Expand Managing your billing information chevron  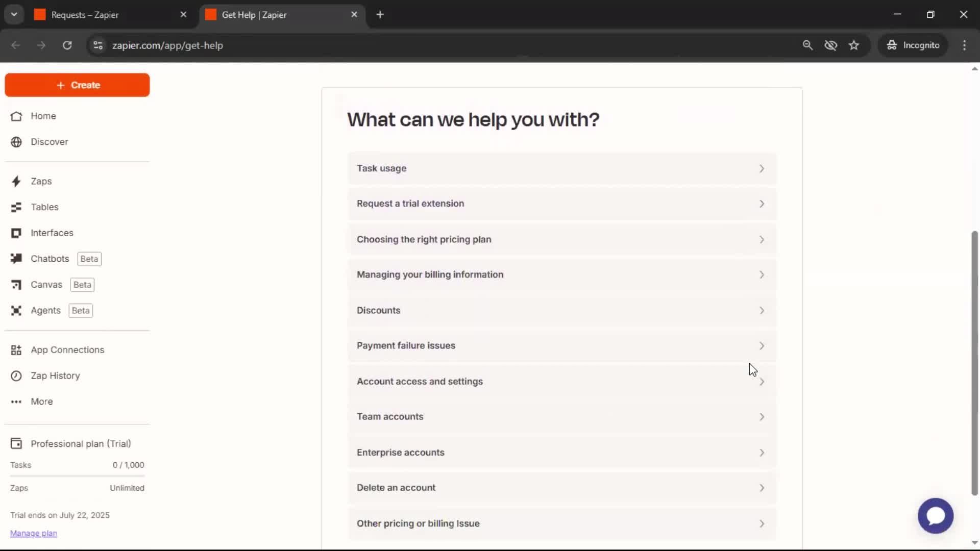(x=762, y=275)
